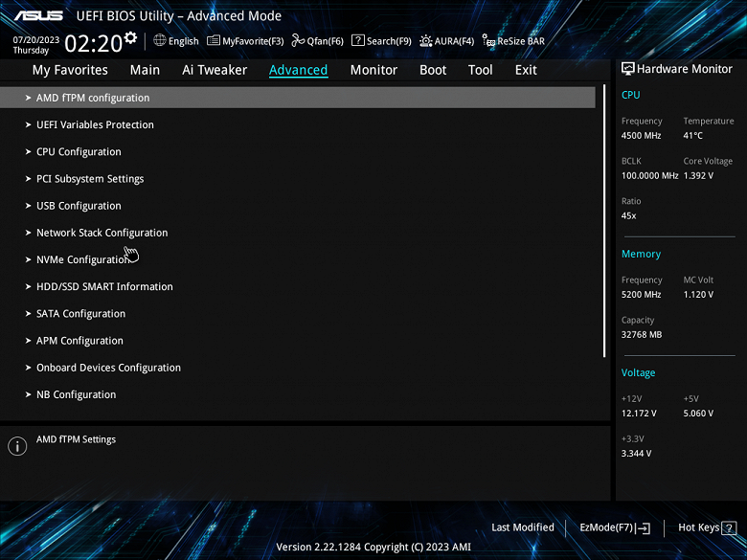Screen dimensions: 747x560
Task: Click +12V reading 12.172 V
Action: 639,414
